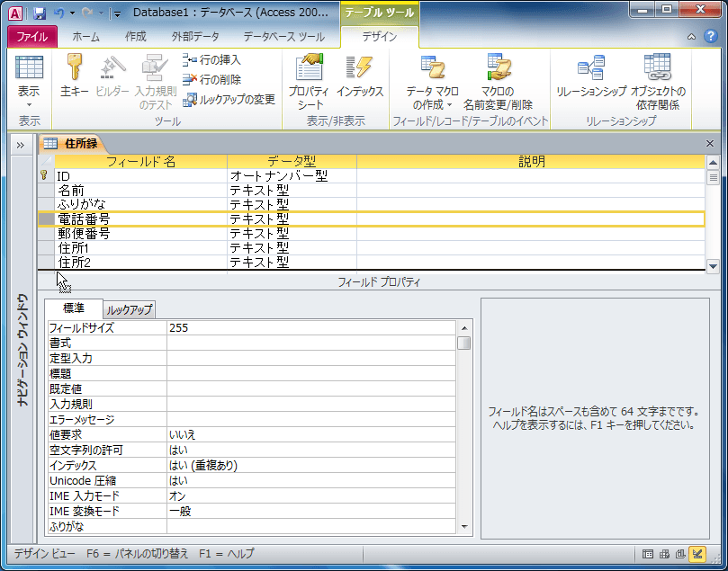The width and height of the screenshot is (728, 571).
Task: Set the 主キー primary key
Action: (75, 76)
